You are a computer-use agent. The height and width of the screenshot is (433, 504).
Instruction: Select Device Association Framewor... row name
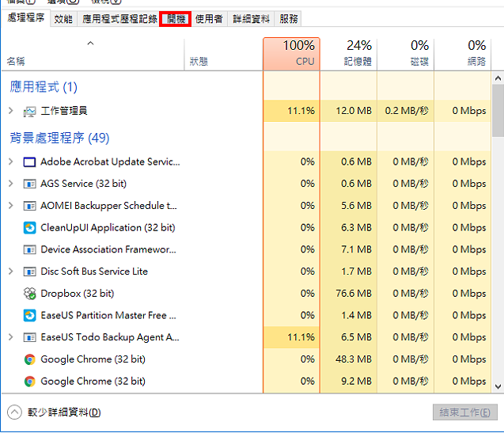[108, 249]
